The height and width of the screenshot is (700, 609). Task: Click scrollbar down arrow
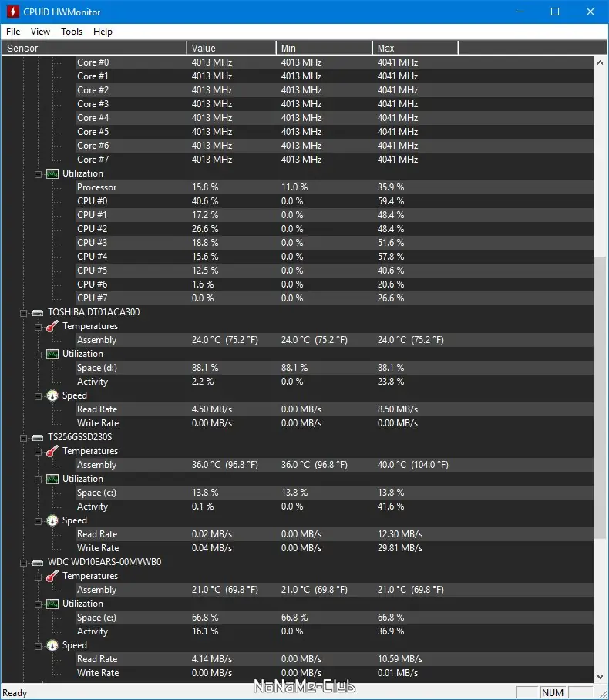[x=600, y=676]
